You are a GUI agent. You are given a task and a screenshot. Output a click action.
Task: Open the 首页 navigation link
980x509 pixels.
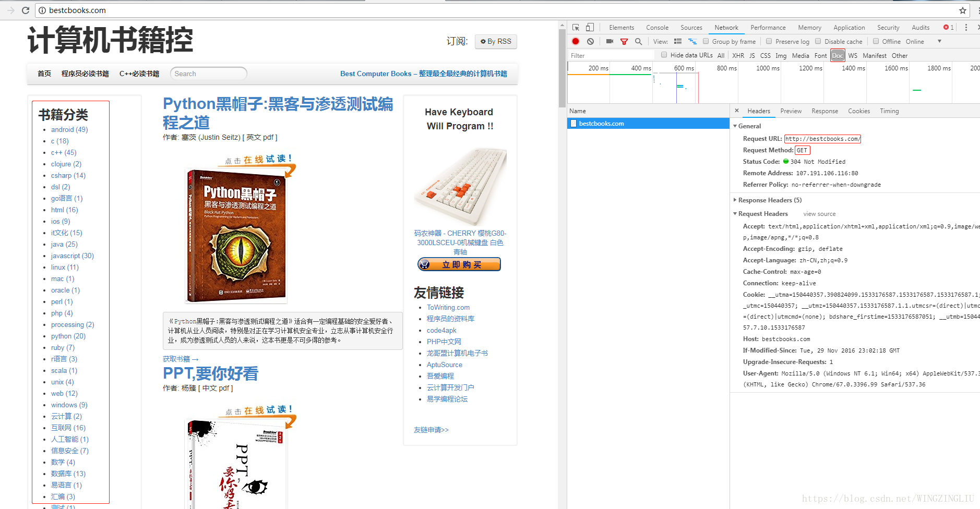coord(44,74)
